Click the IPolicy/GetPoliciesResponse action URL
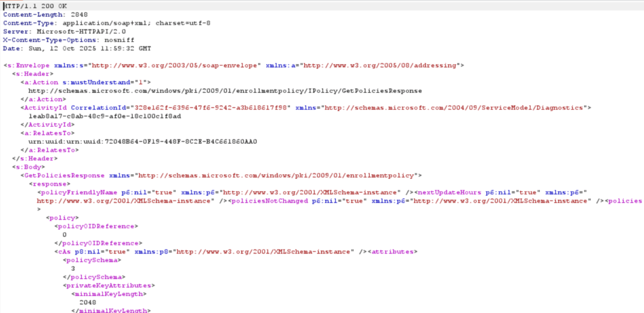The width and height of the screenshot is (644, 313). (x=229, y=91)
